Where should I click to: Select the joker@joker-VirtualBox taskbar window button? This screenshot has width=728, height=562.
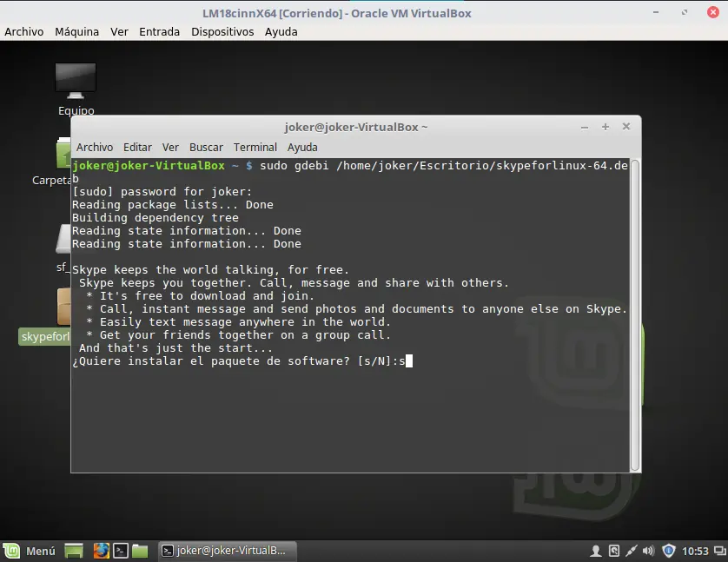pyautogui.click(x=228, y=551)
